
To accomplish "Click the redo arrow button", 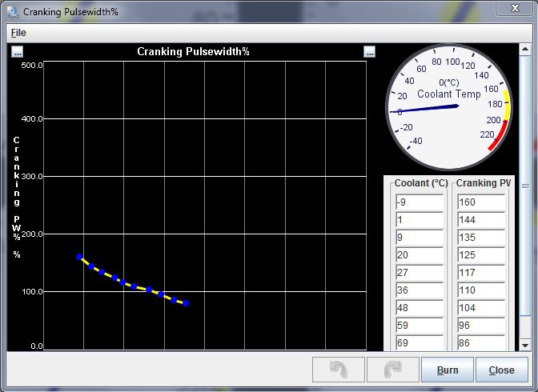I will [x=393, y=370].
